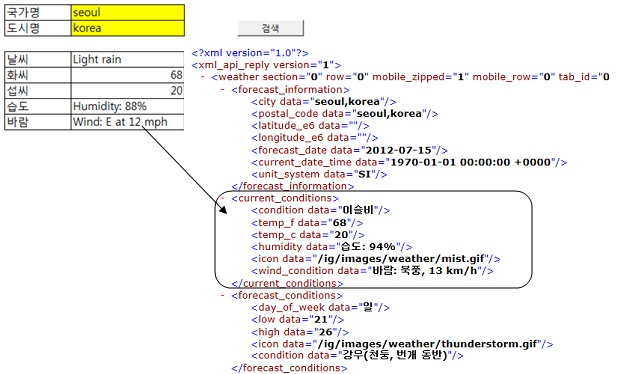Click the day_of_week data 일 line

320,307
